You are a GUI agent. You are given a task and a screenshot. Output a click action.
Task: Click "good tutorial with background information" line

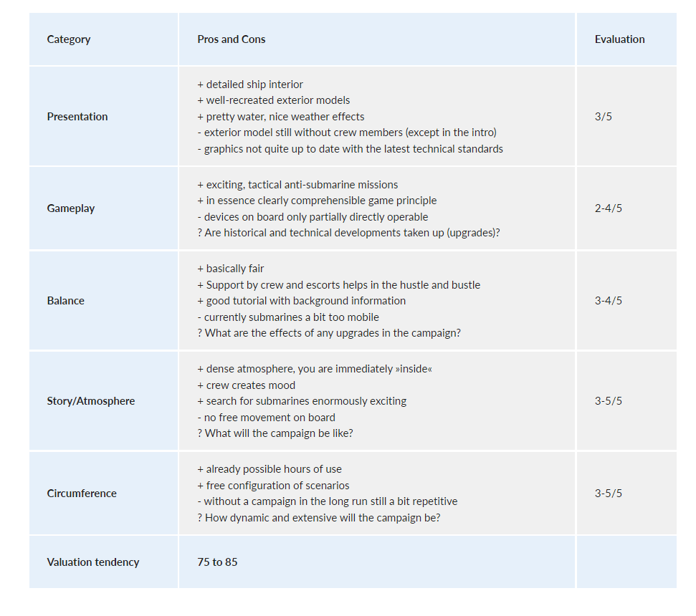tap(301, 301)
